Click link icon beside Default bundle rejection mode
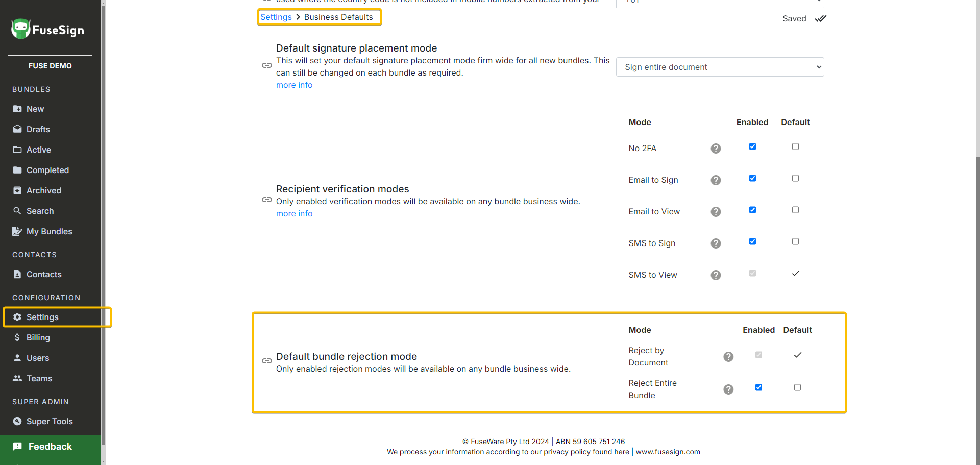The width and height of the screenshot is (980, 465). [266, 361]
